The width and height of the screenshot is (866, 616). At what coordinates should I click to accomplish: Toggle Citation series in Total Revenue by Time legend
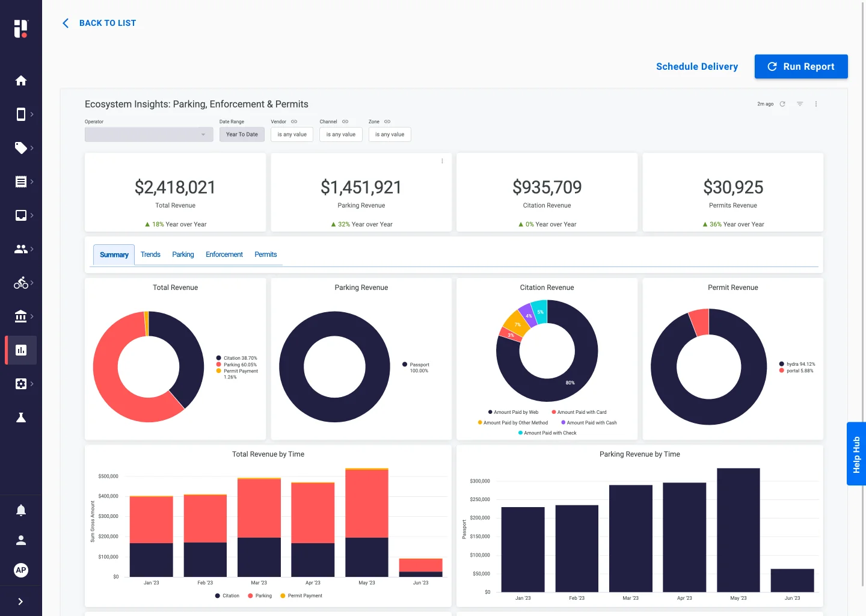(227, 596)
